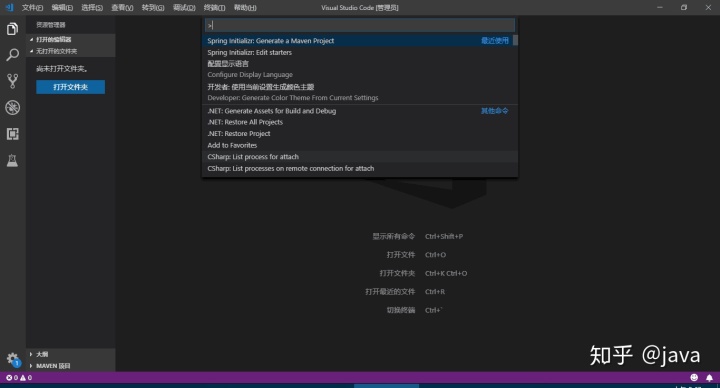Click the notifications bell icon

[709, 377]
